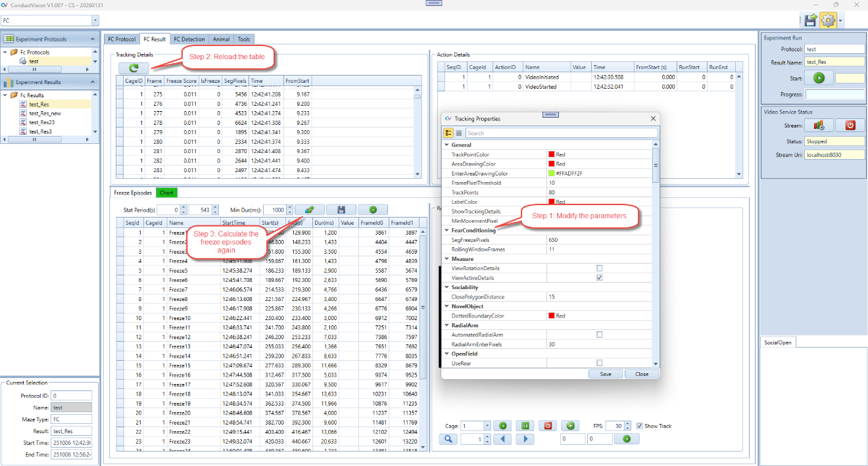Viewport: 868px width, 466px height.
Task: Enable the ViewRotationDetails checkbox
Action: coord(599,268)
